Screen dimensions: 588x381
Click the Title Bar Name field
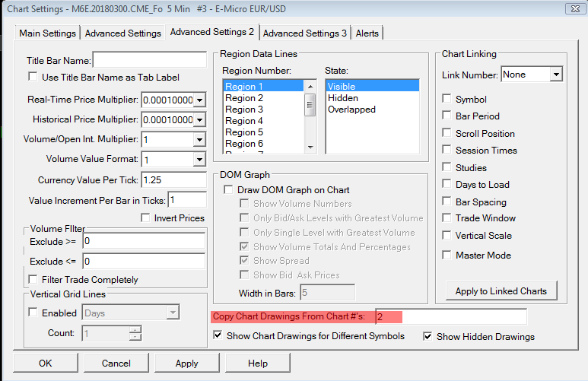150,60
